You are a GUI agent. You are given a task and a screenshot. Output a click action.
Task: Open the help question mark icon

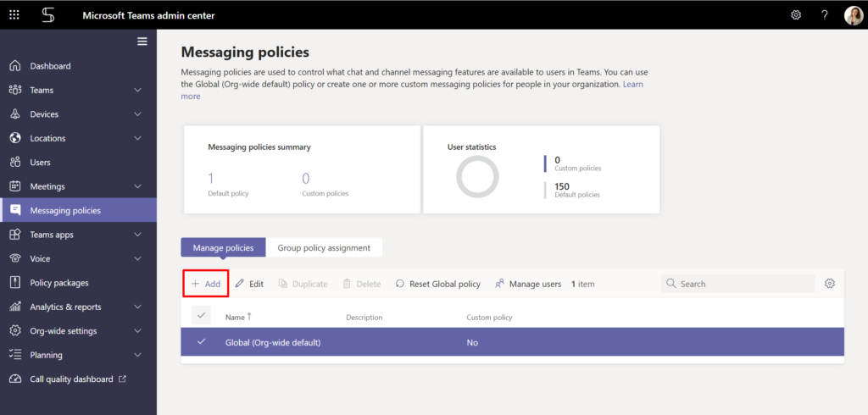click(x=824, y=15)
